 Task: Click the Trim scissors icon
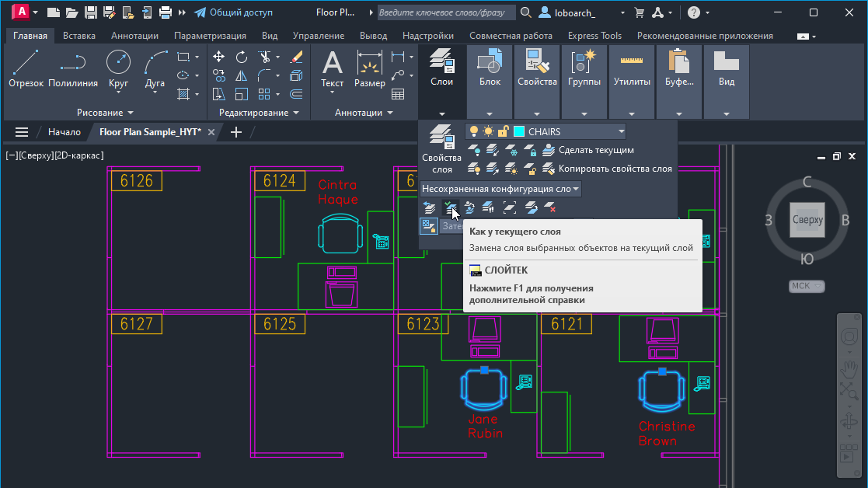click(x=264, y=57)
